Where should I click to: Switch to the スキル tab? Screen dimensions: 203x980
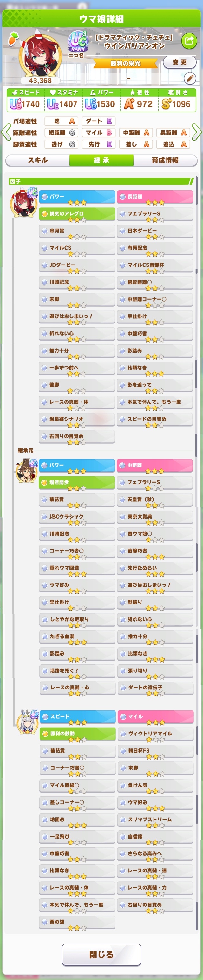point(38,160)
